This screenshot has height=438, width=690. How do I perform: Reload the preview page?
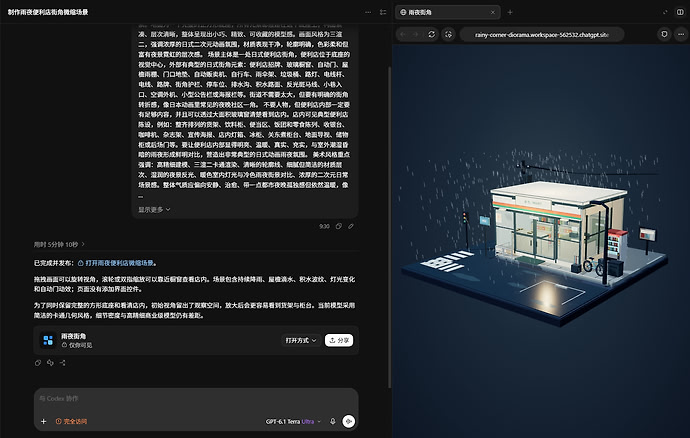(432, 34)
